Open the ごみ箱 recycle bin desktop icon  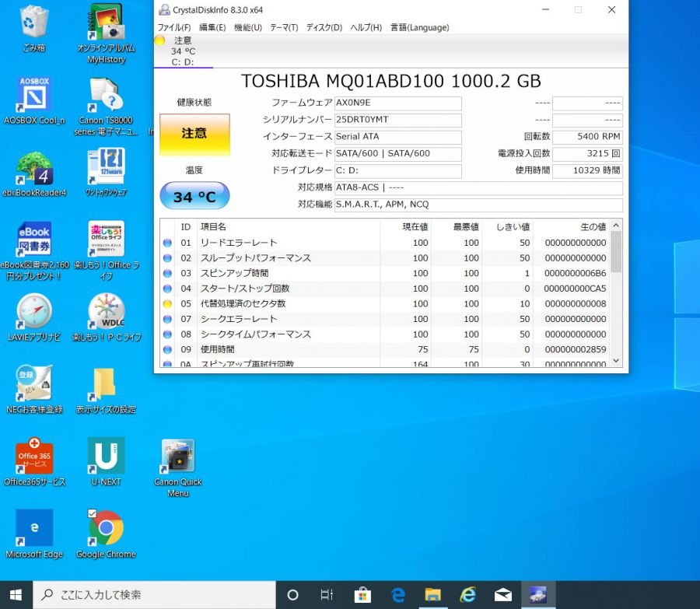click(34, 29)
